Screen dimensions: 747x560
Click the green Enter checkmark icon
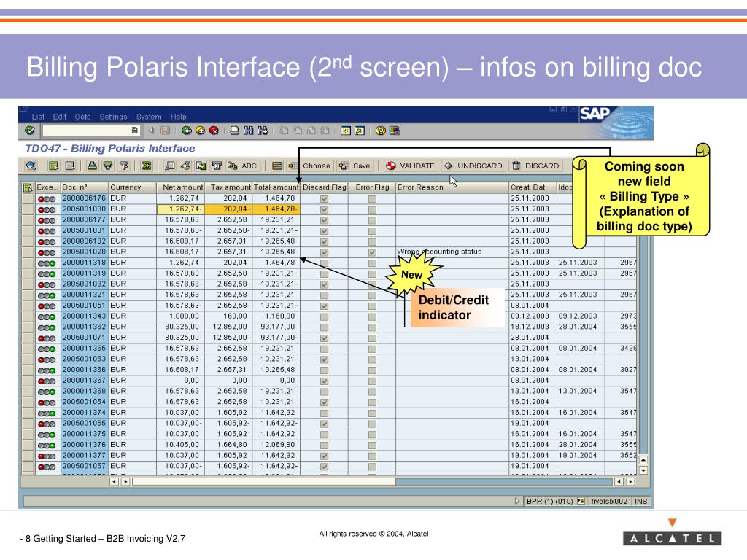[x=30, y=131]
